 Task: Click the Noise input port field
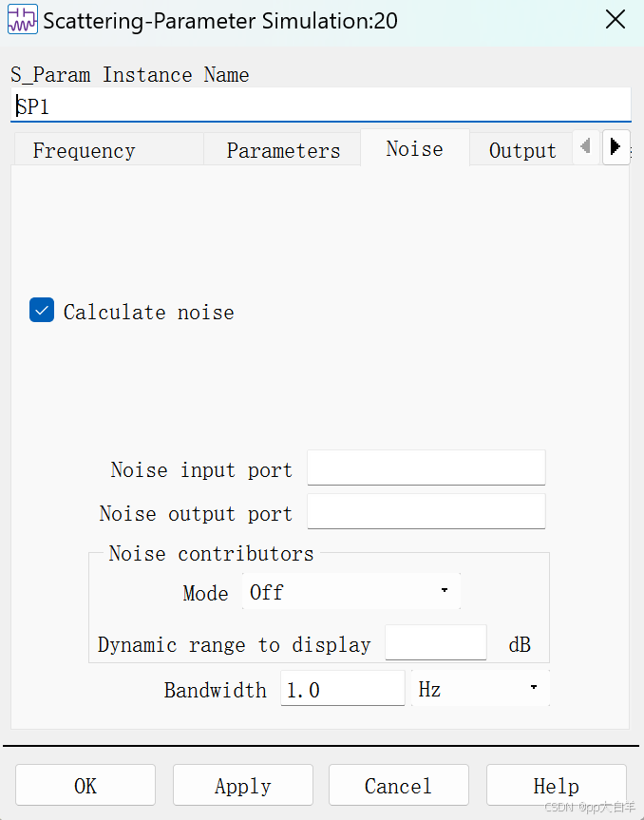(426, 468)
